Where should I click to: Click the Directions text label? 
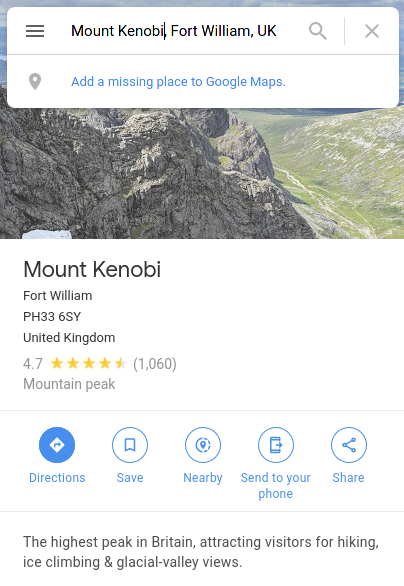(x=57, y=478)
